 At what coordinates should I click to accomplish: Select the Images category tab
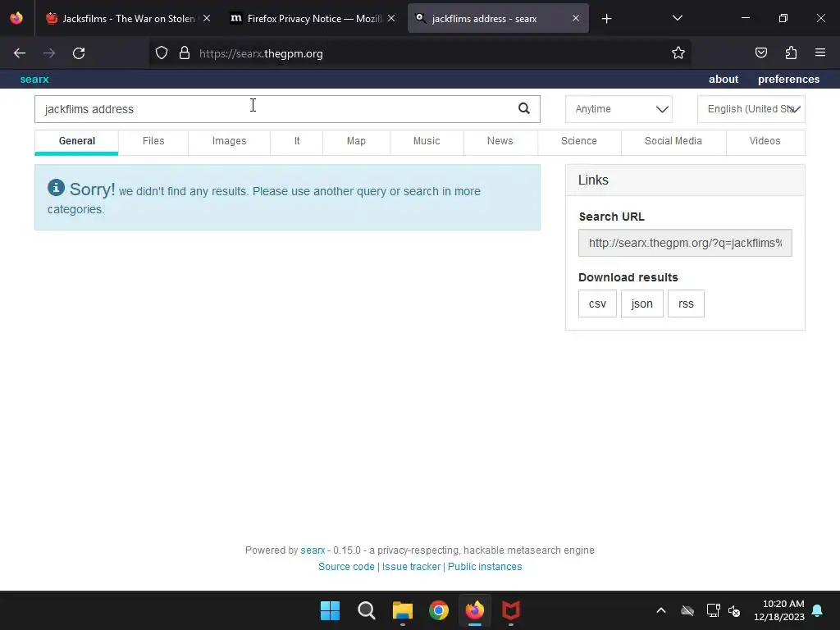(x=230, y=141)
